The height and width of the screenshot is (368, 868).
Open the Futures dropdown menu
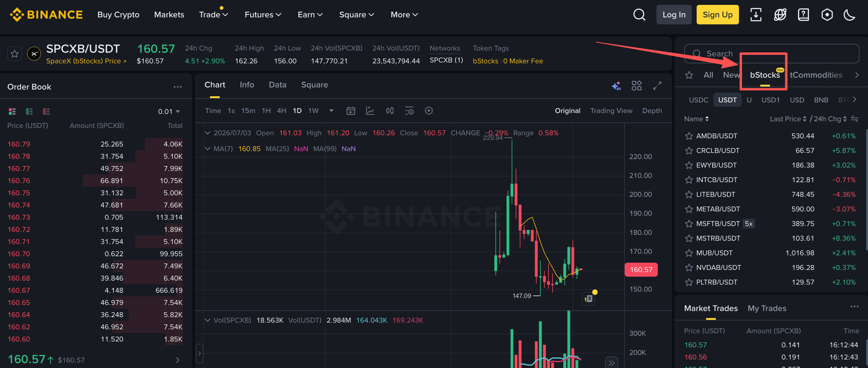point(263,15)
